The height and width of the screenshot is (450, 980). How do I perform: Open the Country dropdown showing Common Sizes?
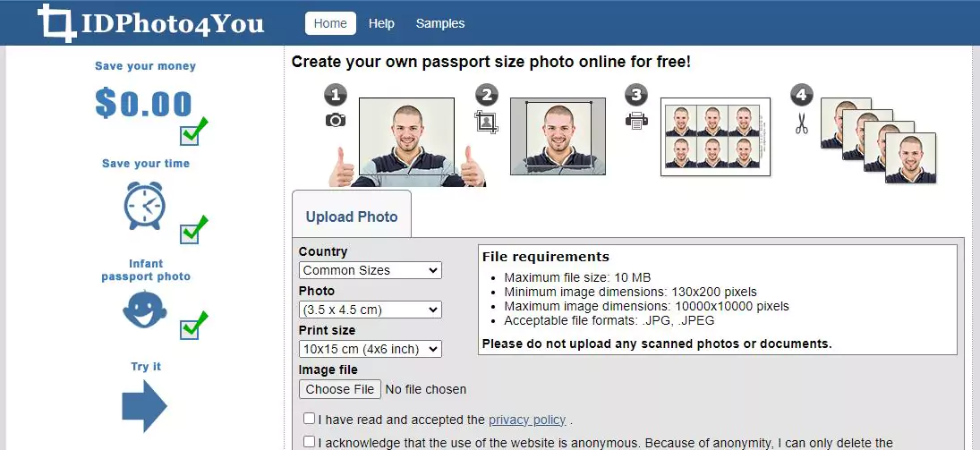[x=370, y=270]
